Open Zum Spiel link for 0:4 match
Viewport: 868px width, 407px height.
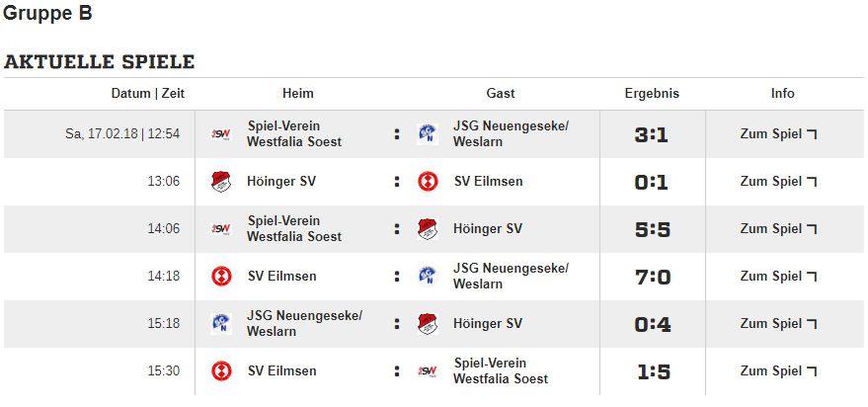778,323
